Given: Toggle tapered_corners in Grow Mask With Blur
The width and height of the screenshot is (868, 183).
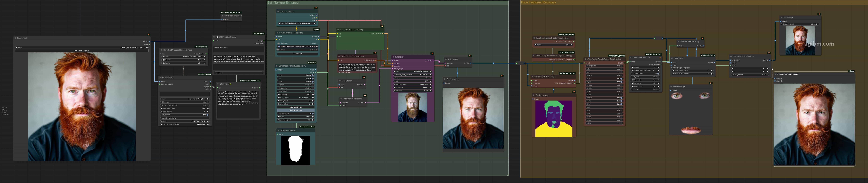Looking at the screenshot, I should 646,74.
